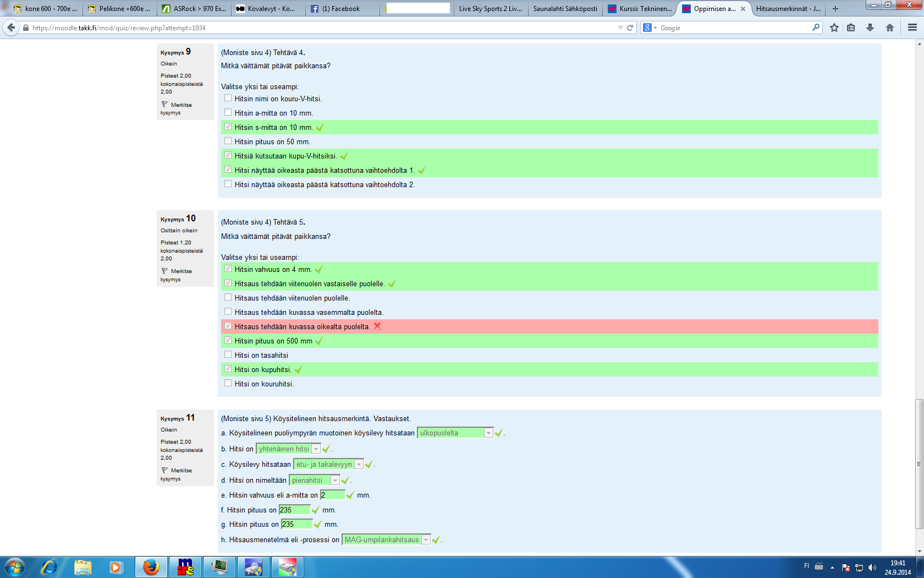Viewport: 924px width, 578px height.
Task: Open the downloads arrow icon
Action: click(870, 28)
